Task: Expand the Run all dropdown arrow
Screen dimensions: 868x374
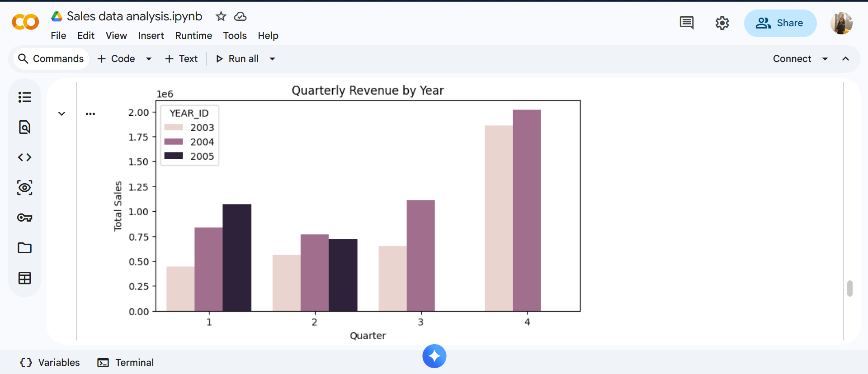Action: click(x=272, y=59)
